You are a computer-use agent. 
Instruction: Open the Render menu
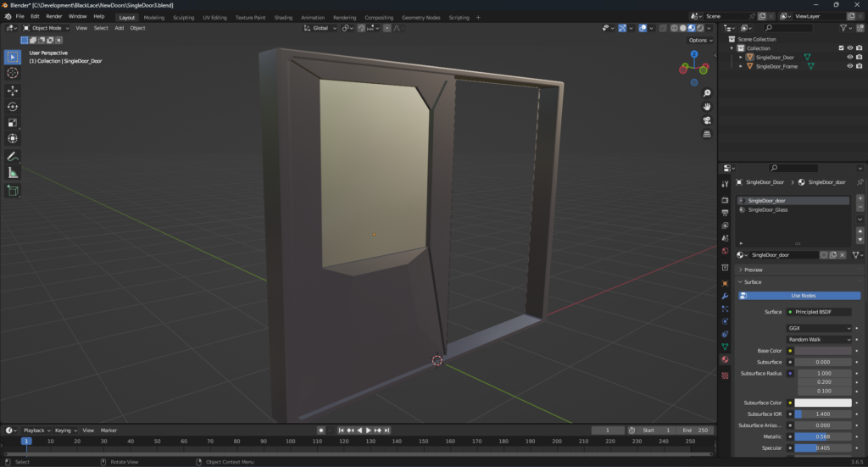coord(53,16)
